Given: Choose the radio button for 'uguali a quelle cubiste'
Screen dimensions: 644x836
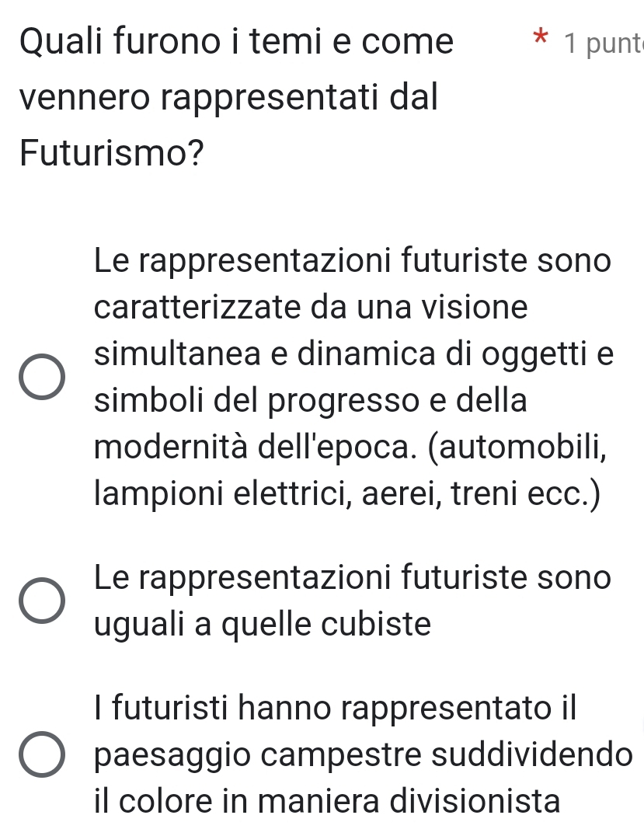Looking at the screenshot, I should pos(42,601).
